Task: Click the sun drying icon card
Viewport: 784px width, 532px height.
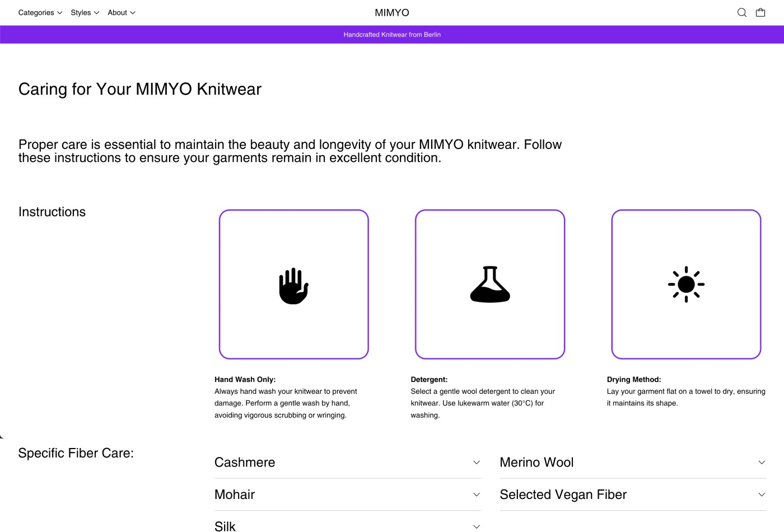Action: [686, 284]
